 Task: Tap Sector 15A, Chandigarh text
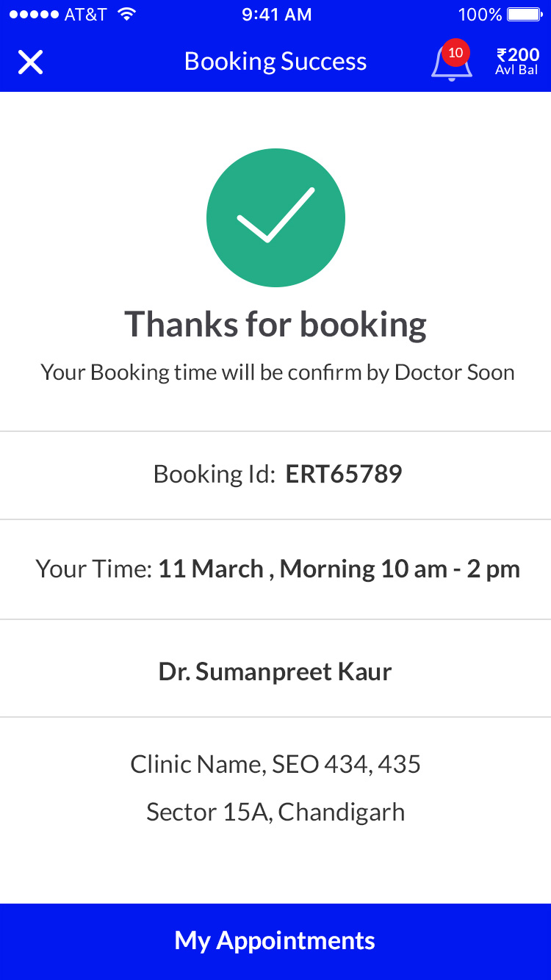click(275, 812)
